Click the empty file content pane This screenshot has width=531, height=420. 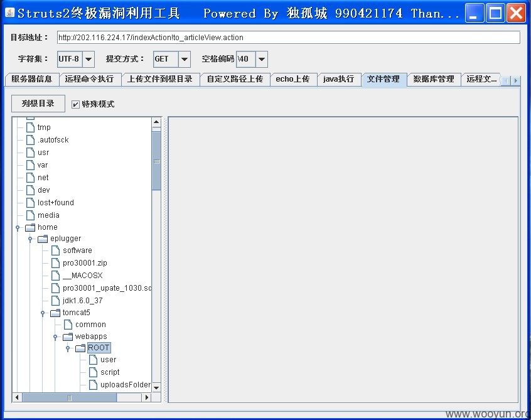click(x=343, y=260)
